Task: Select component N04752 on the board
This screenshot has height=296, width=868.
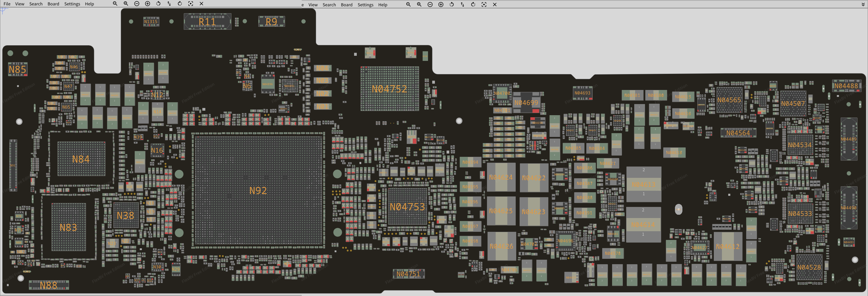Action: [x=389, y=89]
